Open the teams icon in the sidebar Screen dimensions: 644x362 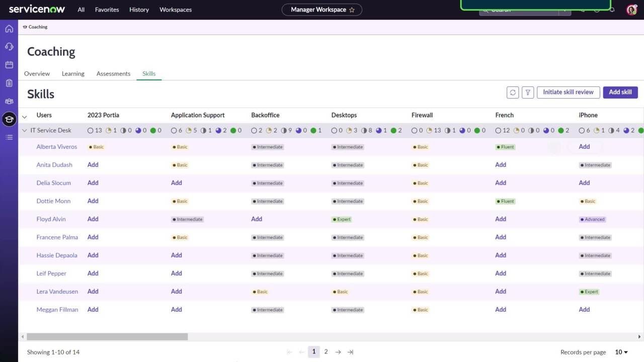click(9, 101)
